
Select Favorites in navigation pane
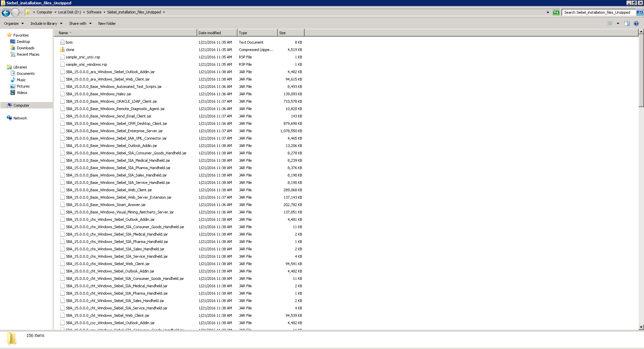point(21,35)
